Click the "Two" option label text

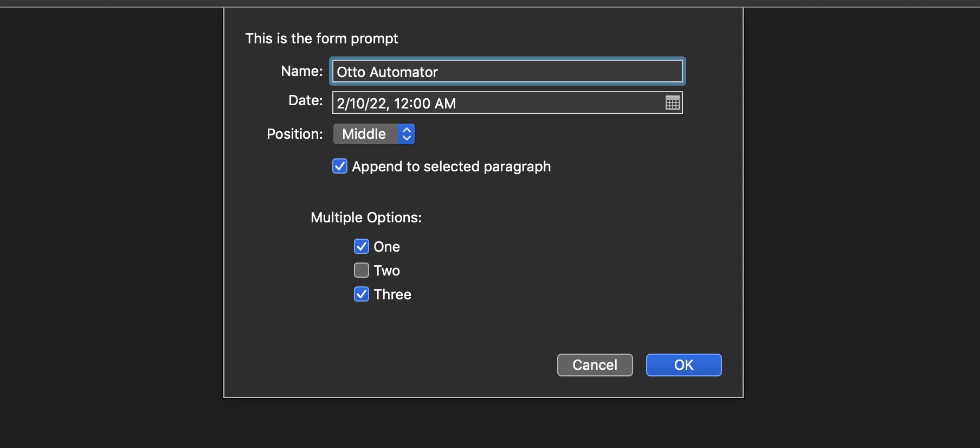(386, 271)
